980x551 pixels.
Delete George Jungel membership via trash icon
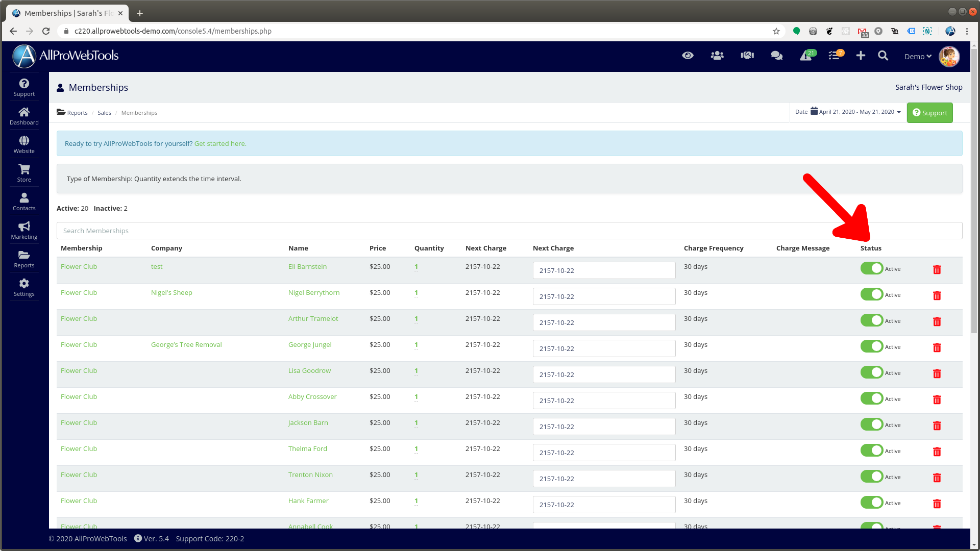point(937,347)
